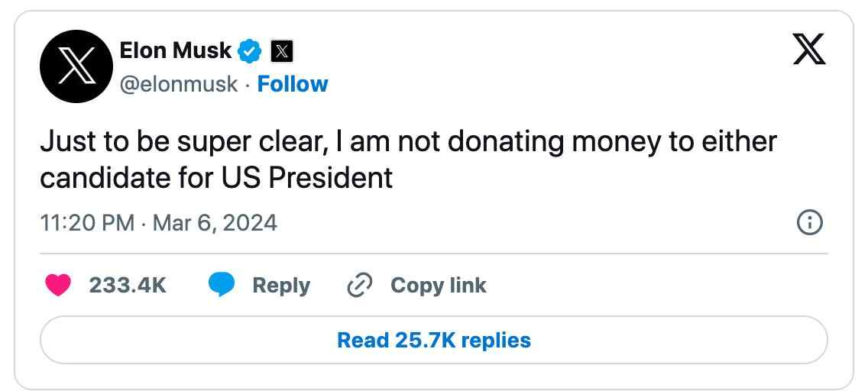
Task: Click the blue reply speech bubble icon
Action: (222, 286)
